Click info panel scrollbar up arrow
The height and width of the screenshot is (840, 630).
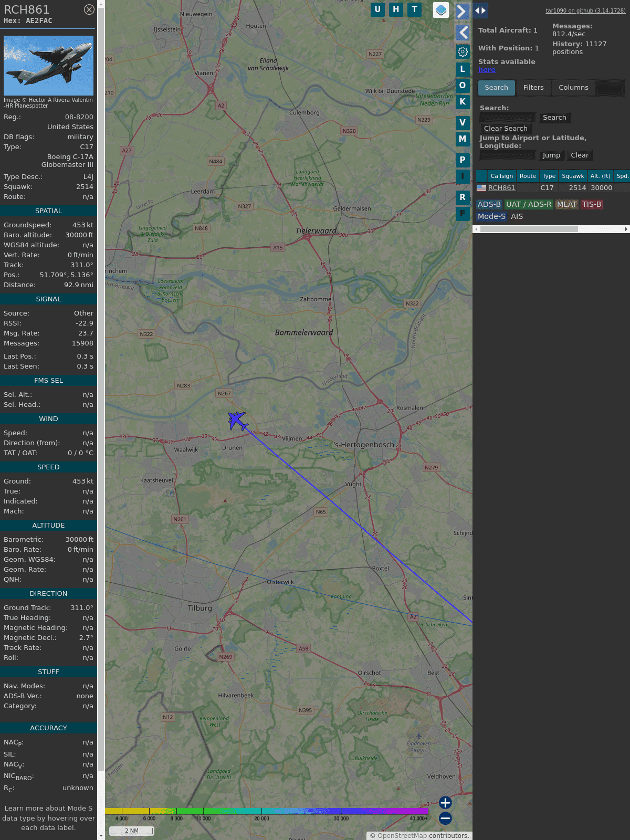click(x=101, y=4)
